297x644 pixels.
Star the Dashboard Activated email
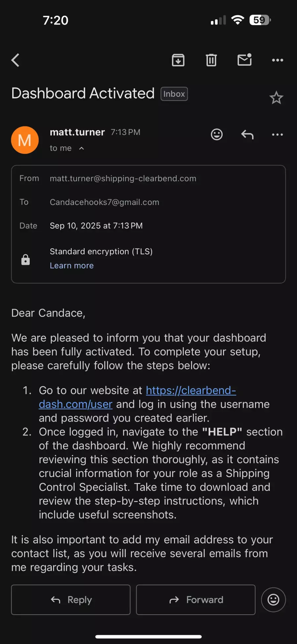tap(276, 98)
